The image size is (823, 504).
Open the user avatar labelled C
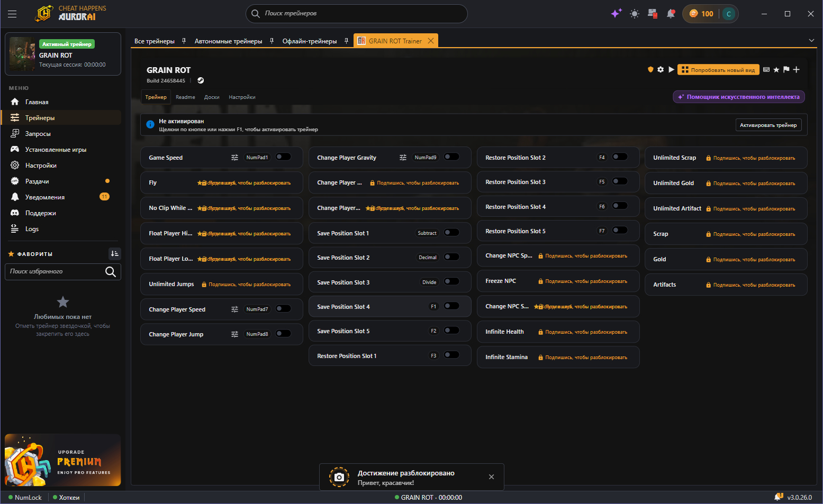(729, 14)
